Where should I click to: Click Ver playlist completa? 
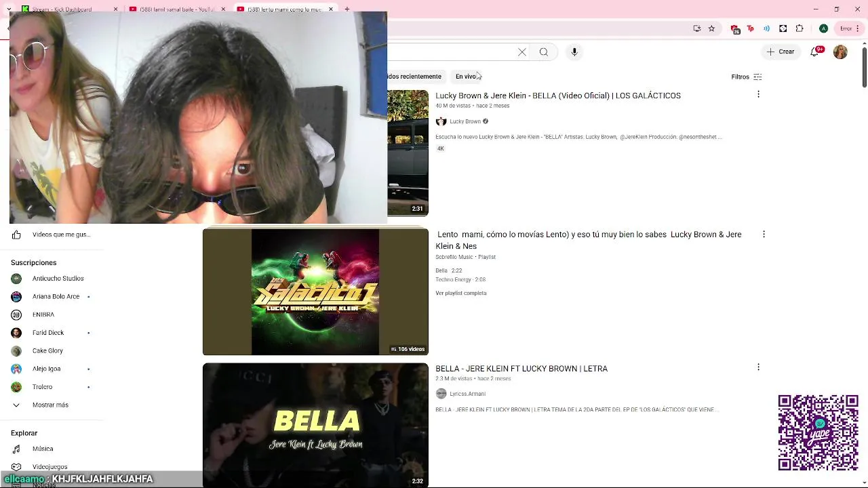coord(461,293)
